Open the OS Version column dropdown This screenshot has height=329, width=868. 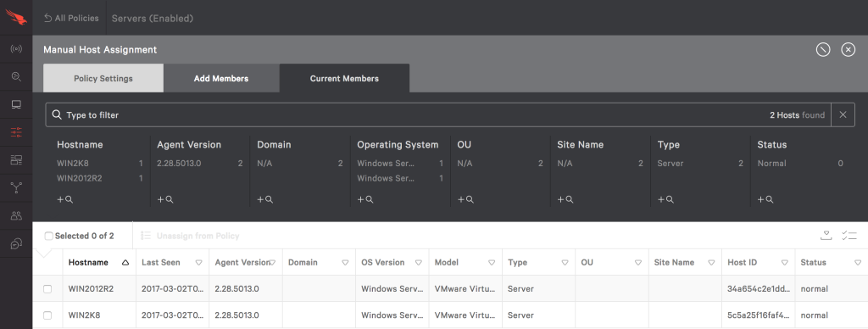tap(419, 263)
